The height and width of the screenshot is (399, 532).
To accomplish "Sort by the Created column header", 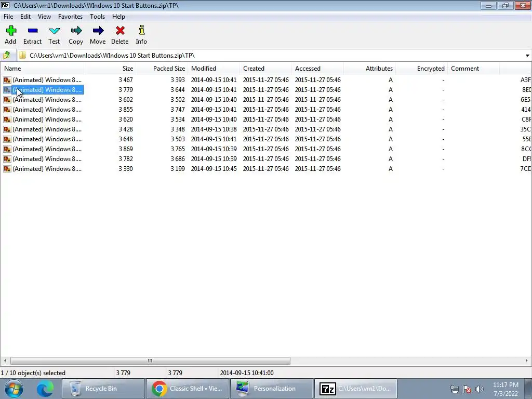I will (x=265, y=68).
